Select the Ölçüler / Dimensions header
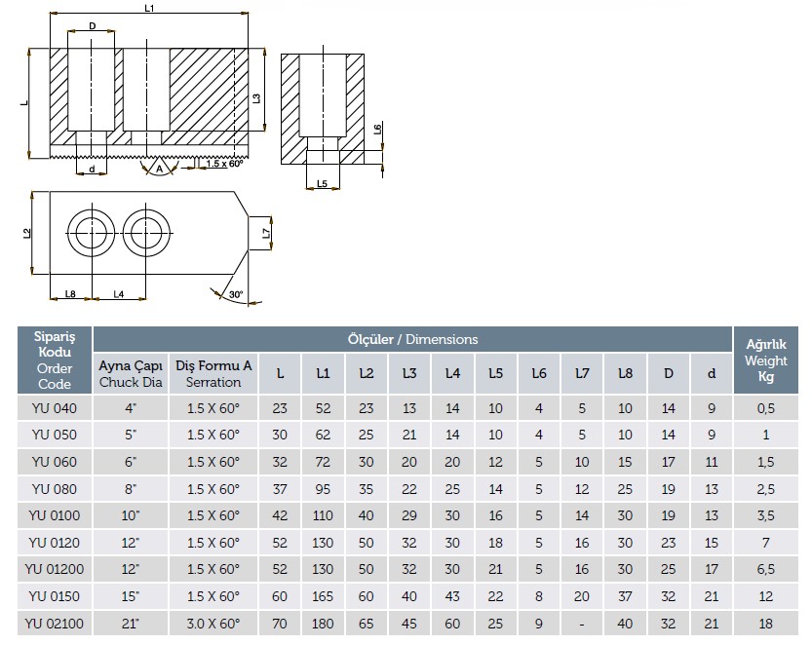The image size is (812, 645). point(412,339)
